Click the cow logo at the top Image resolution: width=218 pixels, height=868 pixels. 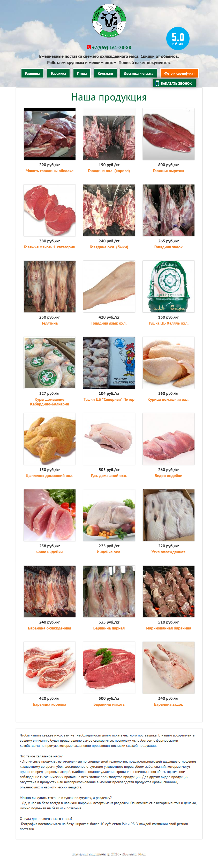tap(109, 21)
